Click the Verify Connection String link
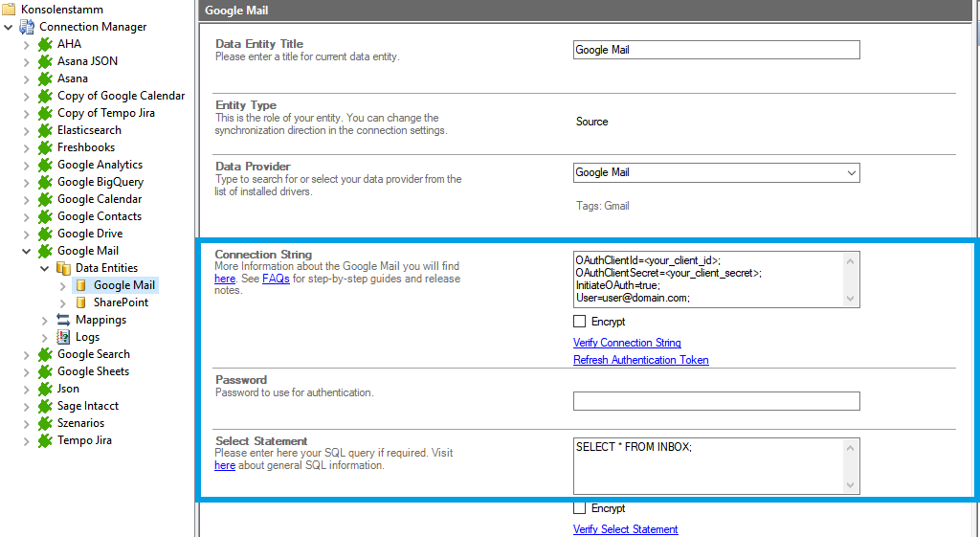The width and height of the screenshot is (980, 537). pyautogui.click(x=627, y=343)
